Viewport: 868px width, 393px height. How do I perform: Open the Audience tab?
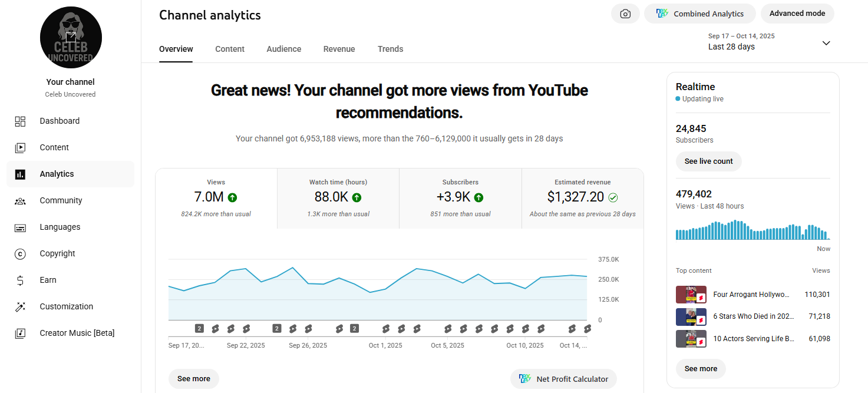coord(284,49)
